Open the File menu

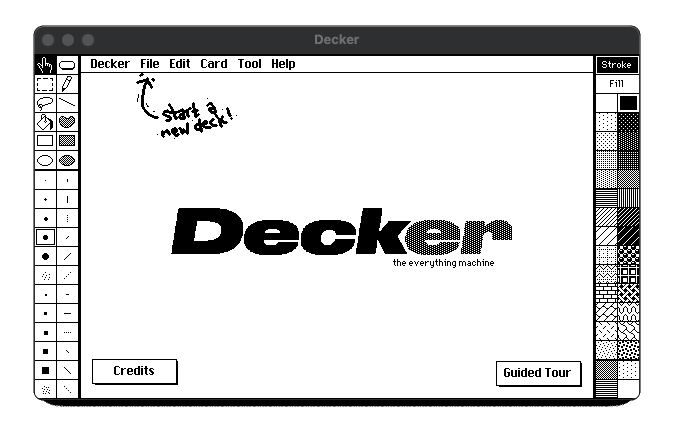tap(150, 64)
